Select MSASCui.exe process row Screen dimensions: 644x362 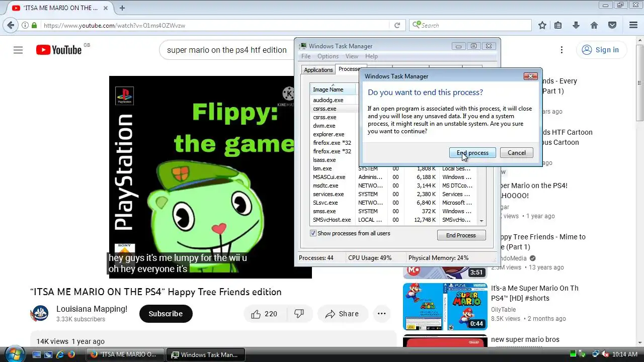[394, 177]
